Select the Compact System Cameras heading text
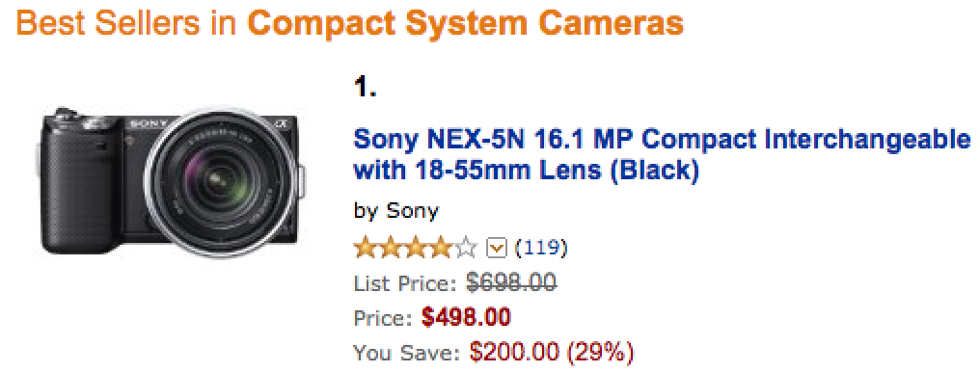 [x=466, y=23]
